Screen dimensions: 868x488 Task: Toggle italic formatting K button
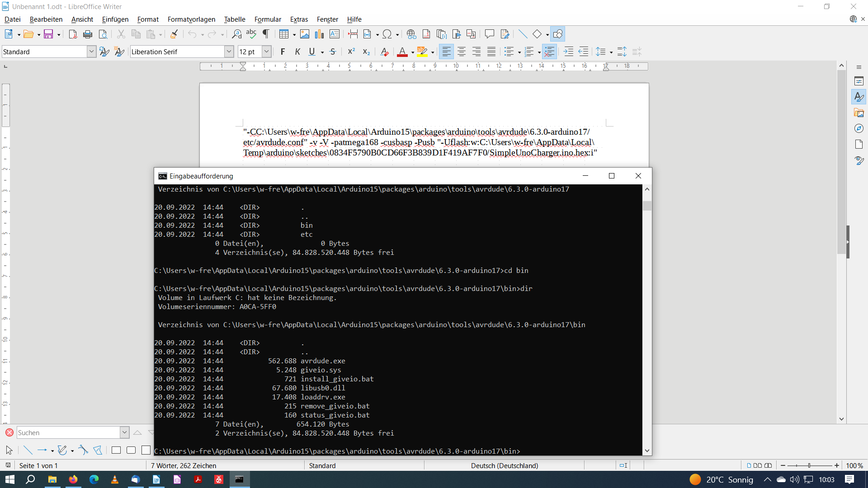coord(297,52)
